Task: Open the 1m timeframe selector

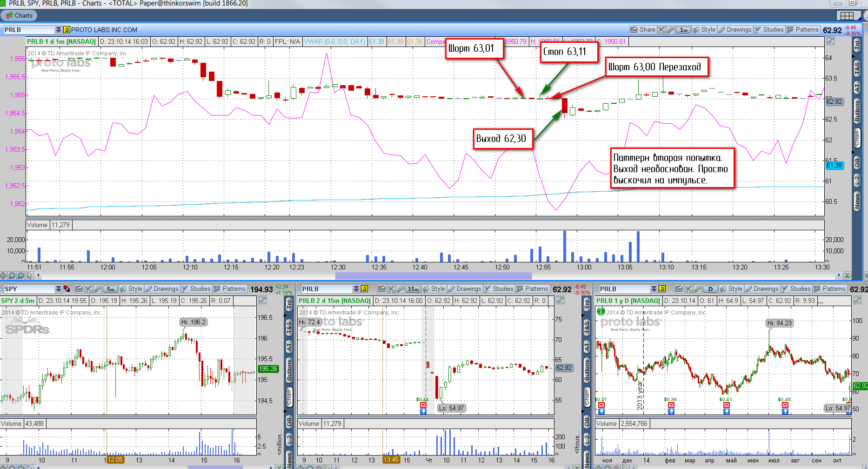Action: pos(683,30)
